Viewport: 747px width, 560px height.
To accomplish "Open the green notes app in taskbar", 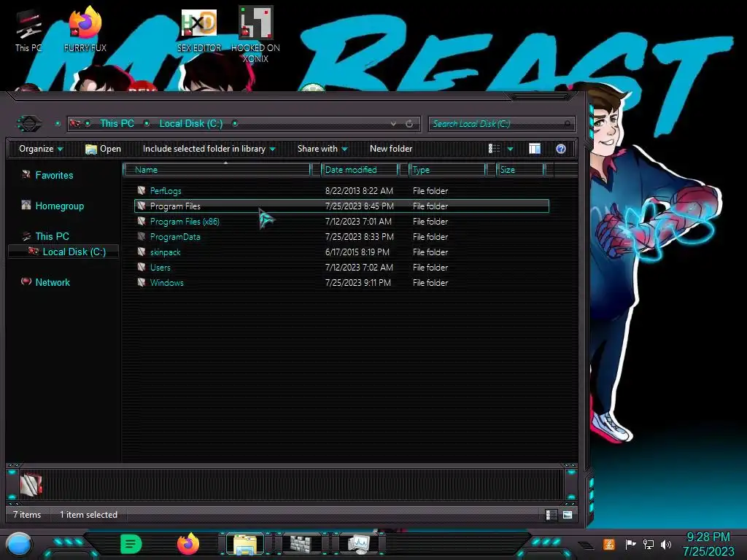I will click(x=131, y=544).
